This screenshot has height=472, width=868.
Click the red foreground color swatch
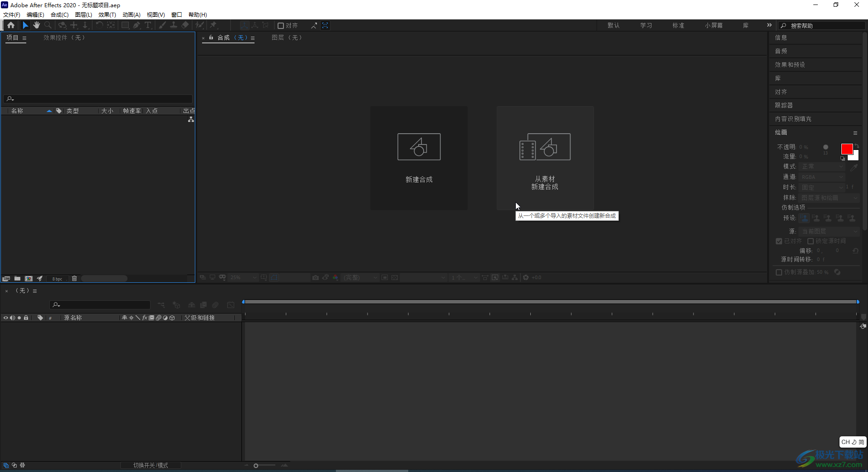coord(847,149)
